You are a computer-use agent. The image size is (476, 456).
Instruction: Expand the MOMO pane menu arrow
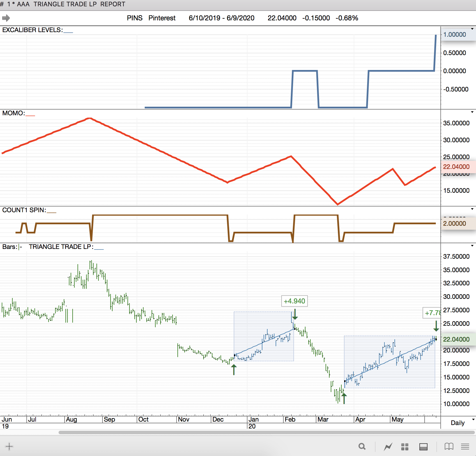pos(472,112)
